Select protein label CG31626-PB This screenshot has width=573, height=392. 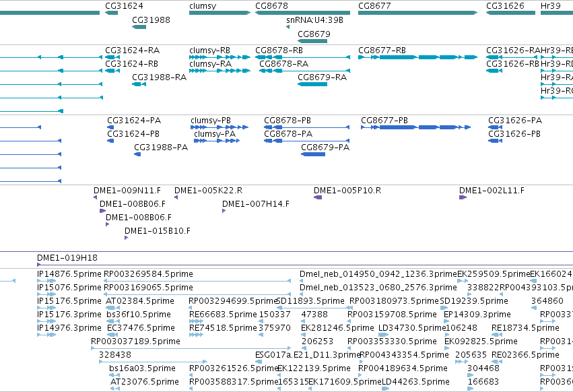(x=514, y=134)
